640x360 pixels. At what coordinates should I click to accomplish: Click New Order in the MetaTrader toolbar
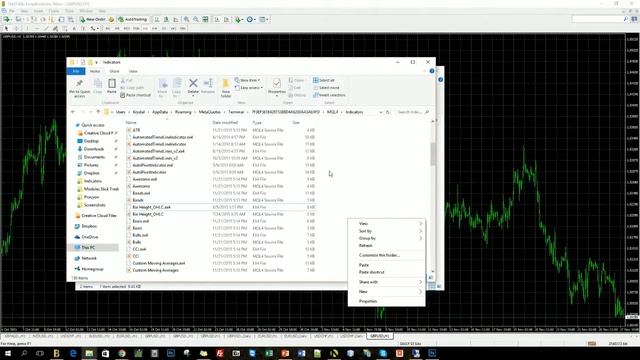(x=92, y=19)
